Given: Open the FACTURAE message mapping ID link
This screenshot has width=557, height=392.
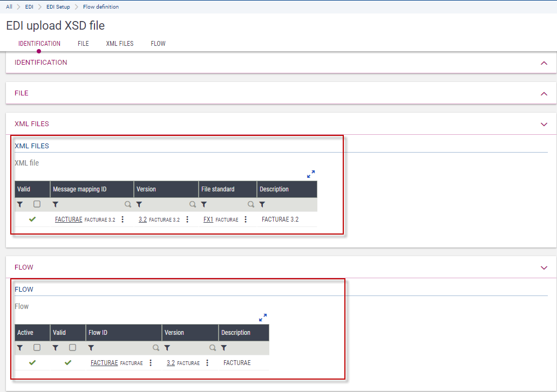Looking at the screenshot, I should pyautogui.click(x=69, y=219).
